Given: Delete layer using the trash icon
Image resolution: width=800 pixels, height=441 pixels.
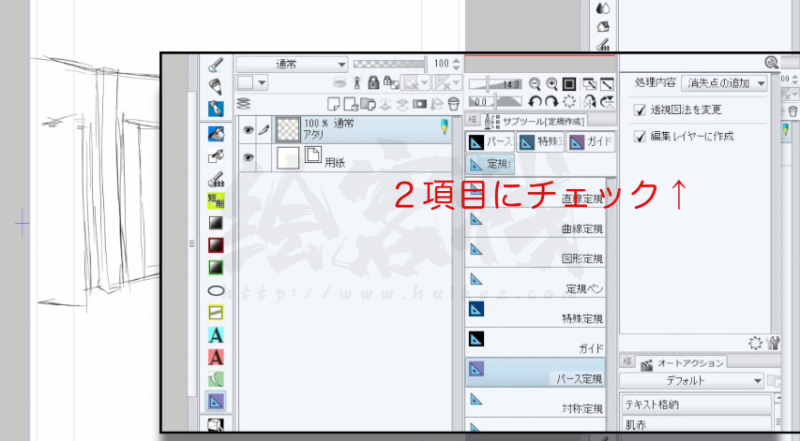Looking at the screenshot, I should [453, 103].
